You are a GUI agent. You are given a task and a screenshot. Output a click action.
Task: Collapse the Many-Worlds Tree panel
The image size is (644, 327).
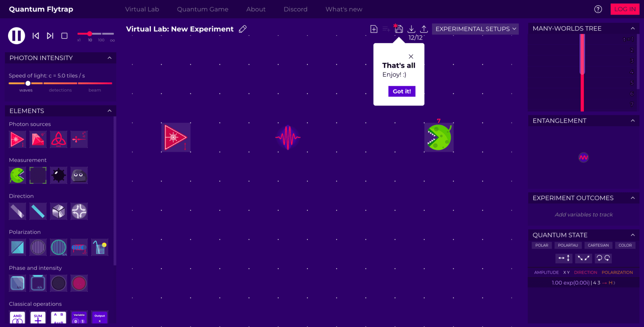pyautogui.click(x=633, y=28)
